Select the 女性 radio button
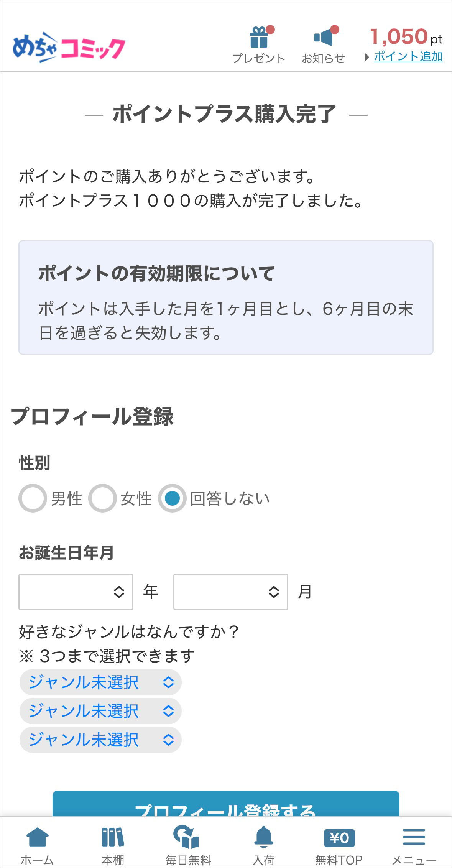 point(102,498)
